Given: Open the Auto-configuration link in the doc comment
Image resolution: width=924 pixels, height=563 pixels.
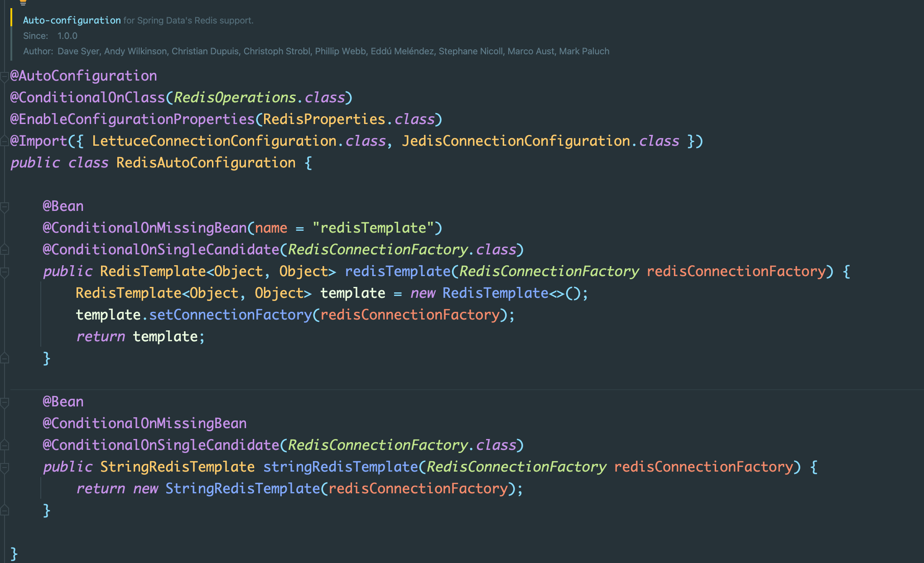Looking at the screenshot, I should coord(72,20).
